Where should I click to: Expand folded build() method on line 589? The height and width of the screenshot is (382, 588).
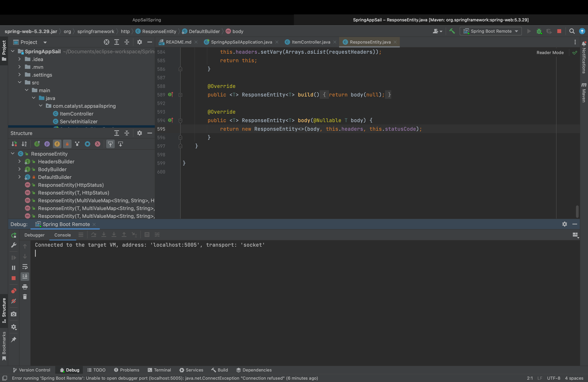(180, 95)
